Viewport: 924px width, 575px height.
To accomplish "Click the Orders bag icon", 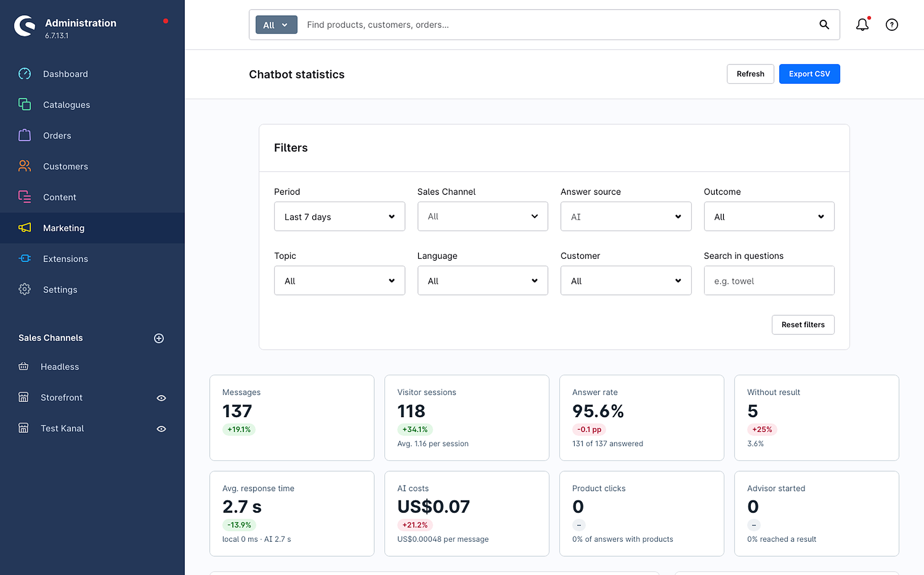I will click(x=25, y=135).
